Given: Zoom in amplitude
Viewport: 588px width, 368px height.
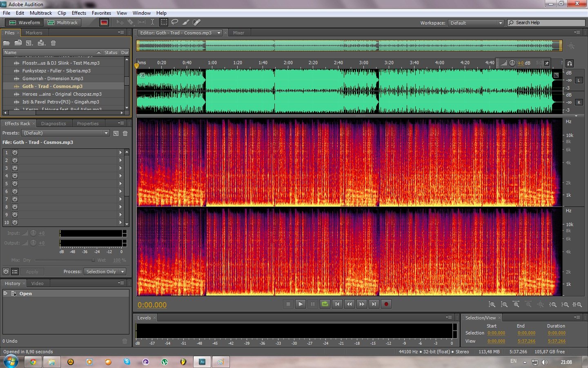Looking at the screenshot, I should pos(492,305).
